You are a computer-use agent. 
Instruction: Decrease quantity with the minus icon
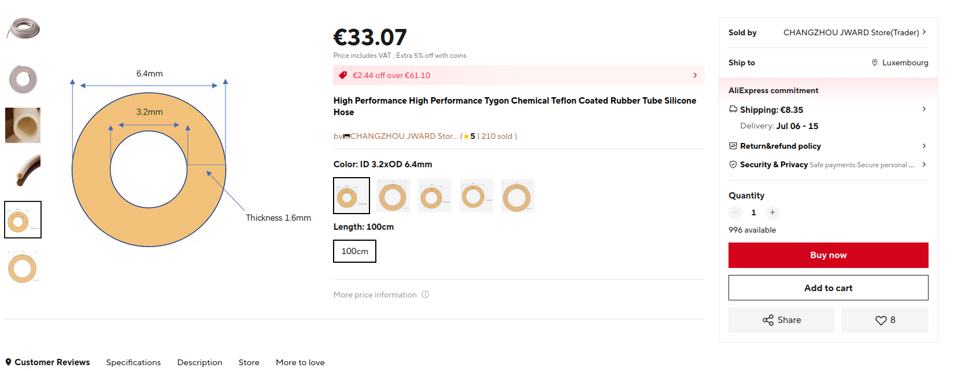735,212
